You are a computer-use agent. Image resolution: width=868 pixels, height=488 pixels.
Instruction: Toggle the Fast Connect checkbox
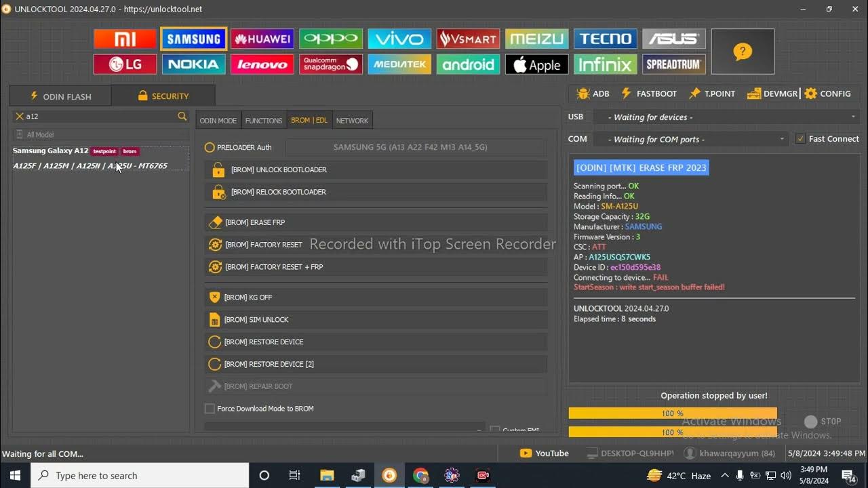801,139
